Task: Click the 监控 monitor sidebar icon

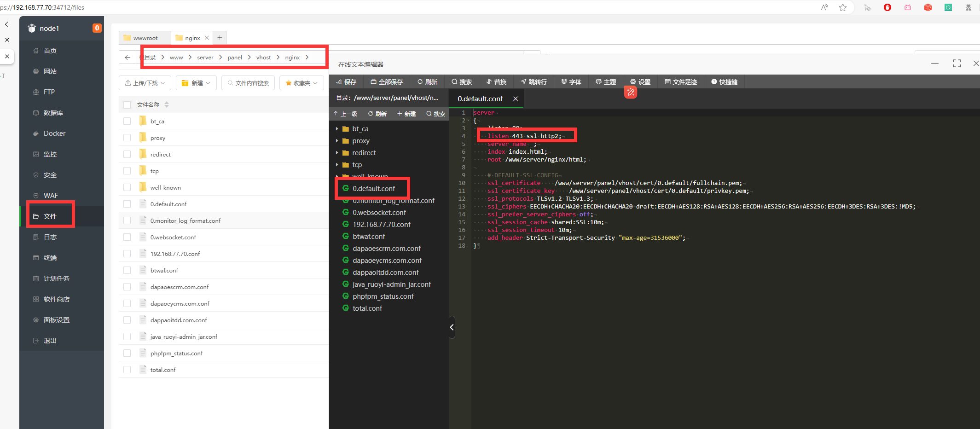Action: coord(36,154)
